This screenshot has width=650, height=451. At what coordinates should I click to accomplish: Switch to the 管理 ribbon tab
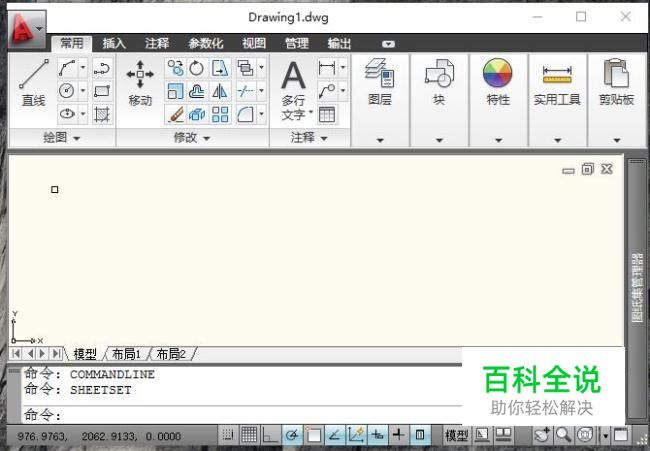[x=297, y=43]
